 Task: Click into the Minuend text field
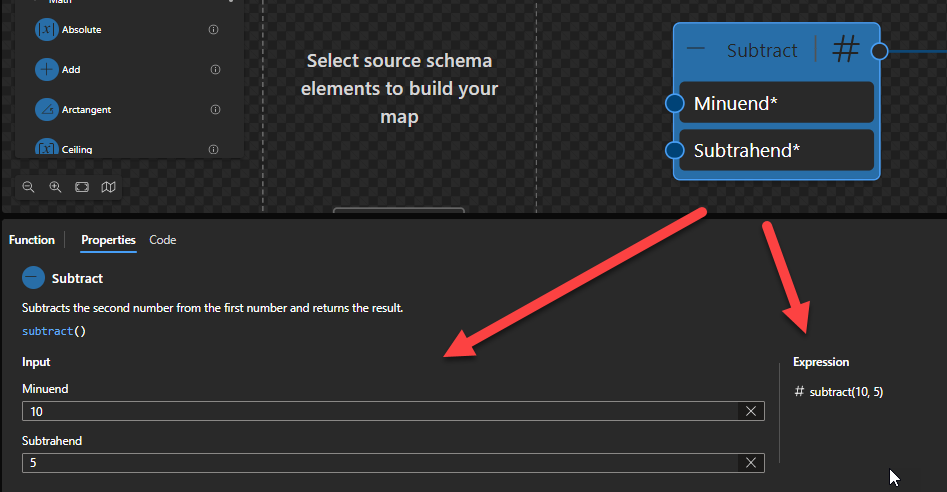(x=380, y=411)
